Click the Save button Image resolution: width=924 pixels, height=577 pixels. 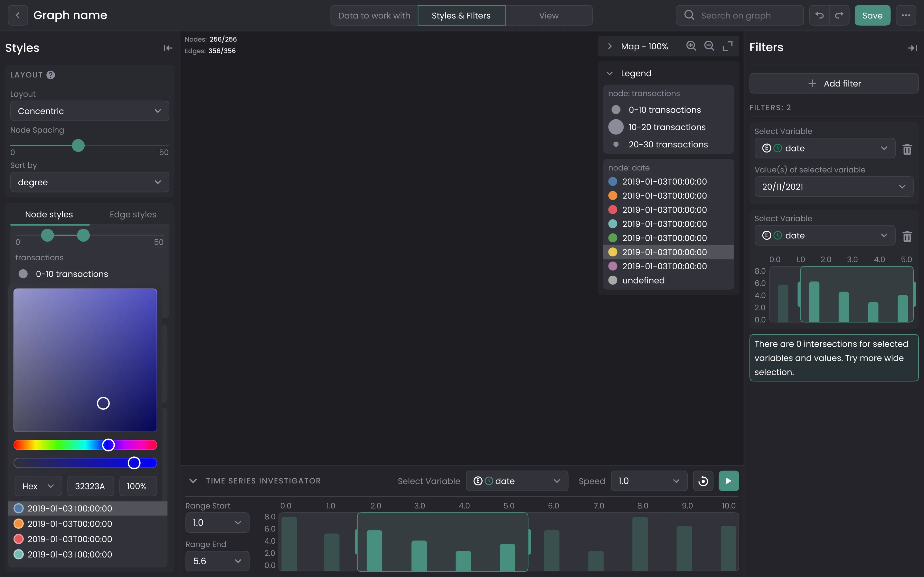pyautogui.click(x=872, y=15)
